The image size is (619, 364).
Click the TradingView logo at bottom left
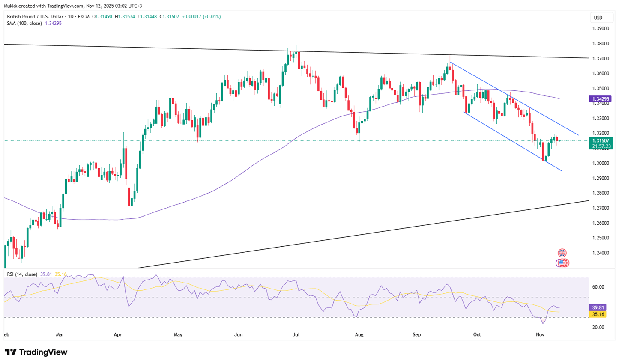pos(36,352)
